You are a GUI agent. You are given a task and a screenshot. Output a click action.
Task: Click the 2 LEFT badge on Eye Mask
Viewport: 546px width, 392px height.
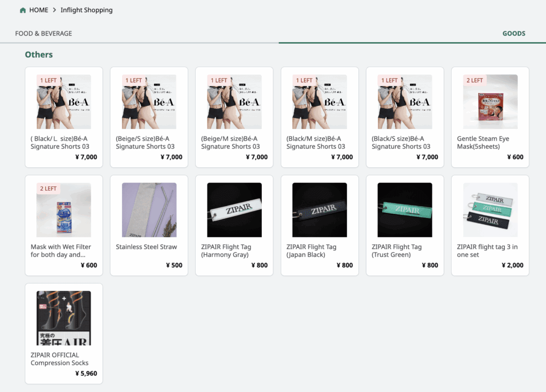click(x=475, y=80)
